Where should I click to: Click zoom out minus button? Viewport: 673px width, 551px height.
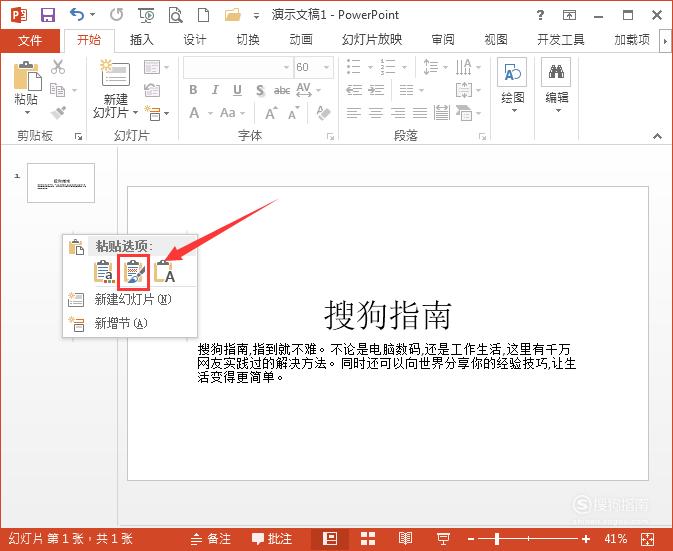click(x=471, y=539)
